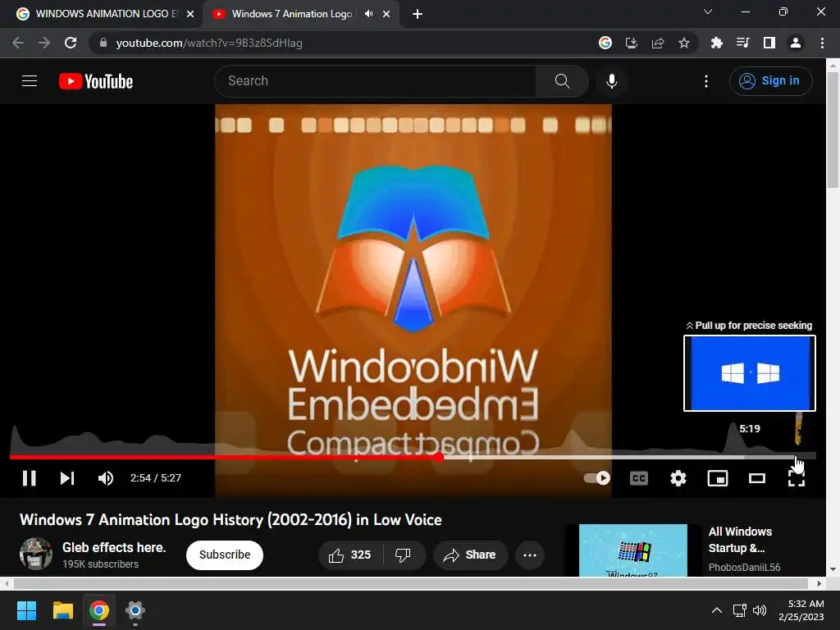This screenshot has height=630, width=840.
Task: Open a new browser tab
Action: pyautogui.click(x=418, y=14)
